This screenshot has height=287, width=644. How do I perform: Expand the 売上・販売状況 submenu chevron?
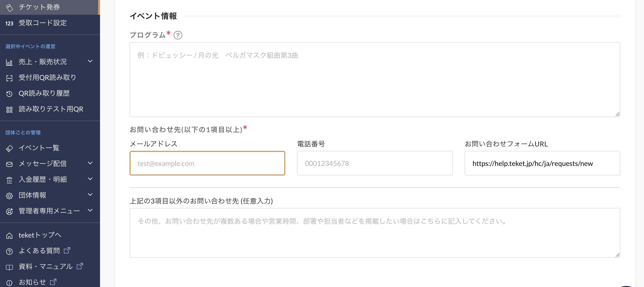(x=90, y=61)
